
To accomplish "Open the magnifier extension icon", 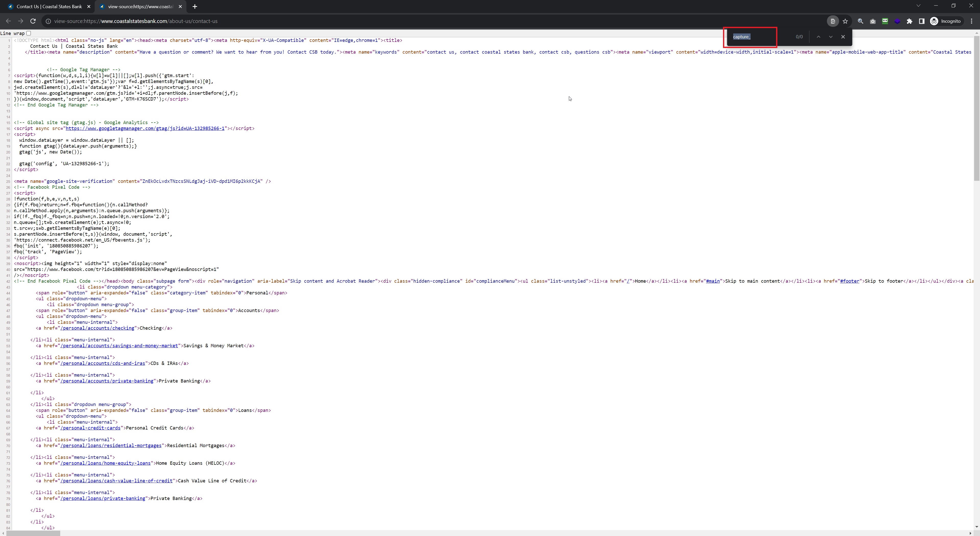I will (x=860, y=21).
